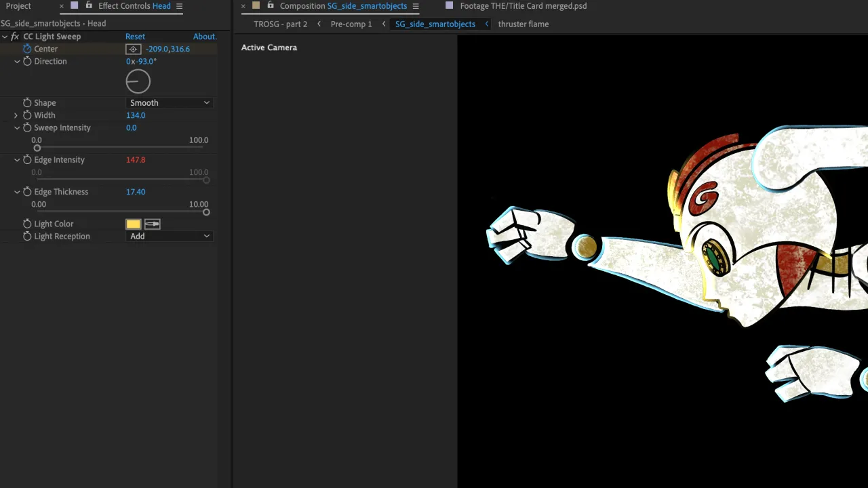The height and width of the screenshot is (488, 868).
Task: Collapse the Direction property
Action: pos(17,61)
